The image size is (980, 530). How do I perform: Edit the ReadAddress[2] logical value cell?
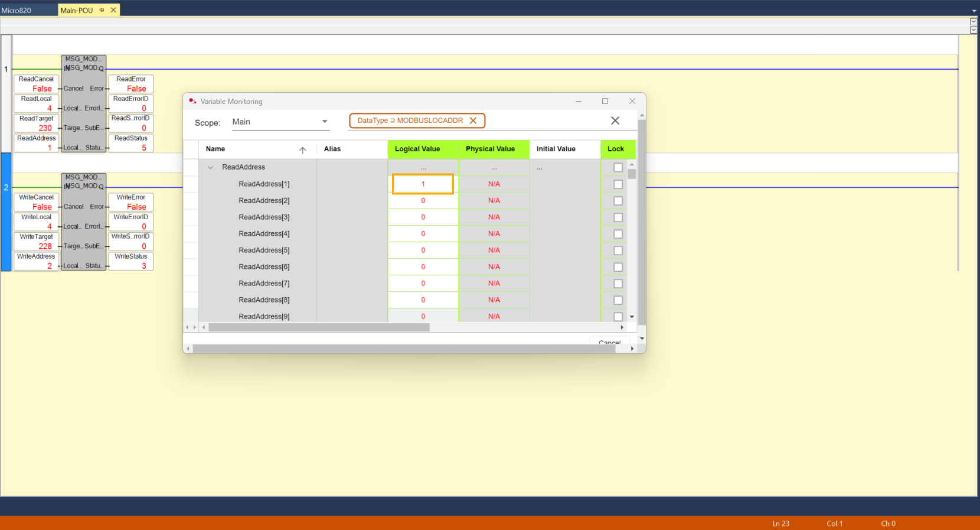coord(423,201)
